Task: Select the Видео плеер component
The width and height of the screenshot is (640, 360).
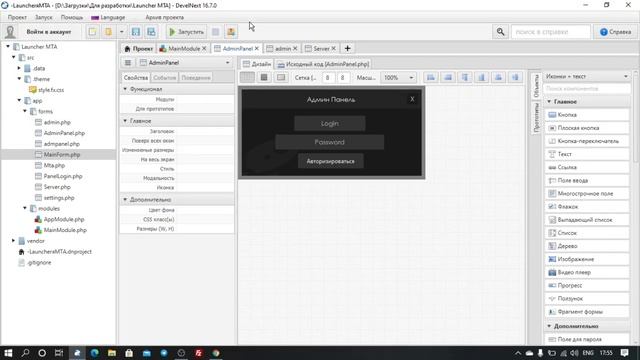Action: pos(587,272)
